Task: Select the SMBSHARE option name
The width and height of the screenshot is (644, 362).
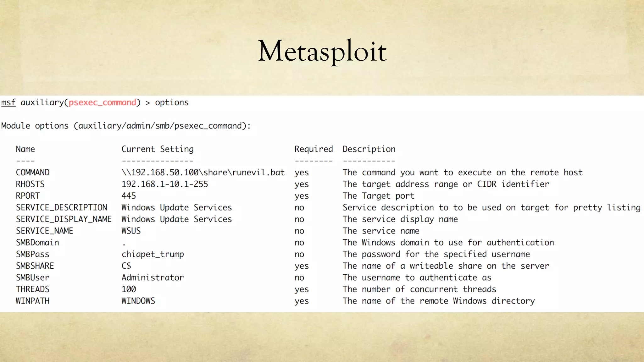Action: 35,266
